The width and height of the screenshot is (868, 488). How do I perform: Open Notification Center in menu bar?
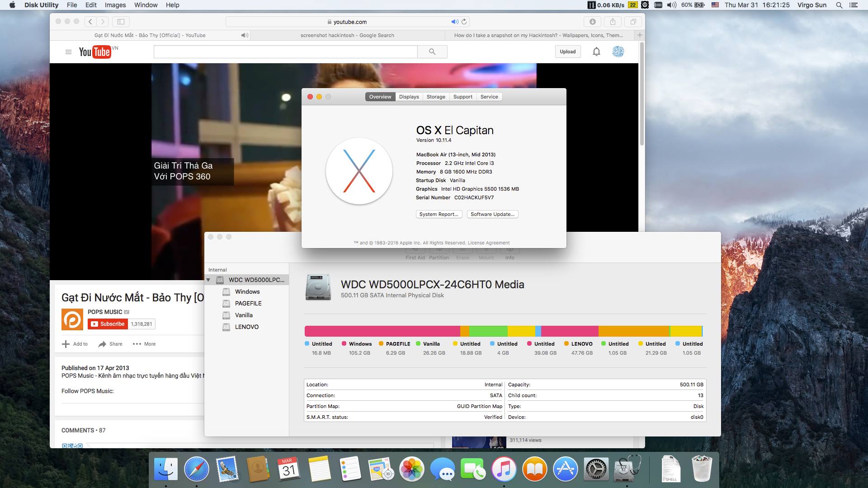[854, 5]
